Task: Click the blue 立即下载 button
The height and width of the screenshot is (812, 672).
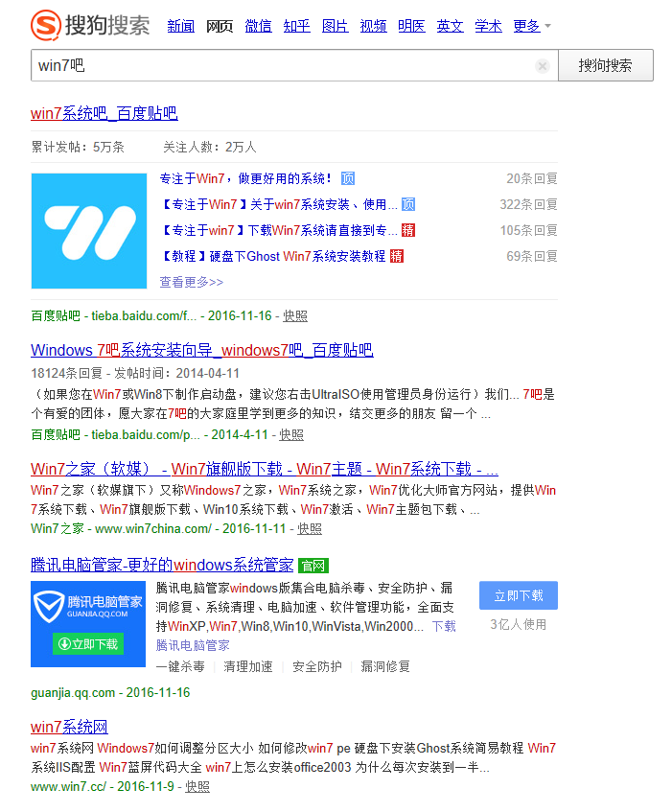Action: (x=519, y=595)
